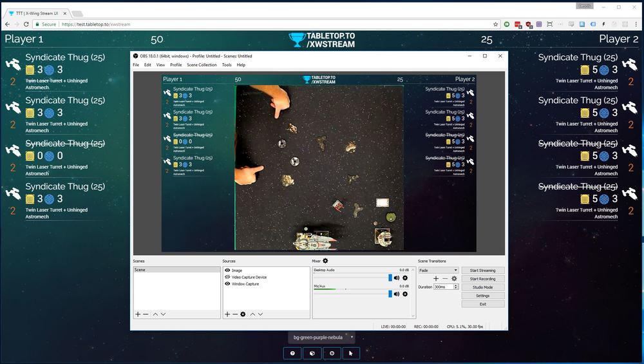This screenshot has height=364, width=644.
Task: Show the Video Capture Device source
Action: [x=227, y=277]
